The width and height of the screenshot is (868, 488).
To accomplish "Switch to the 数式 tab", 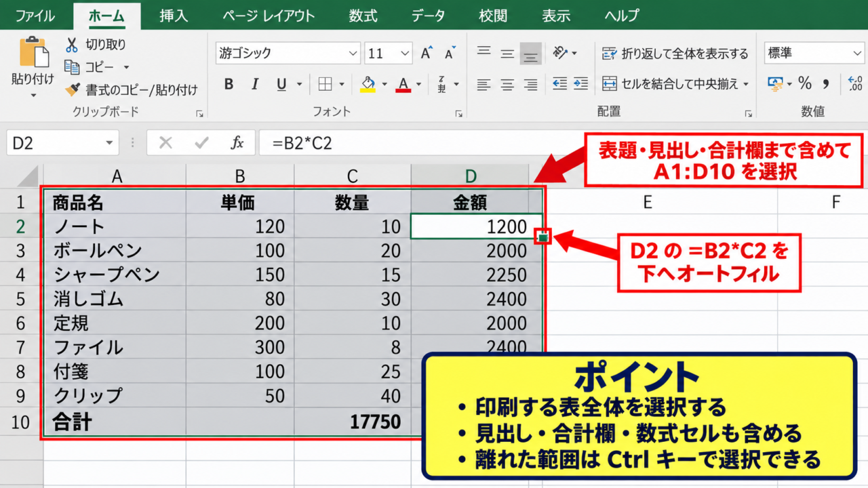I will pos(363,16).
